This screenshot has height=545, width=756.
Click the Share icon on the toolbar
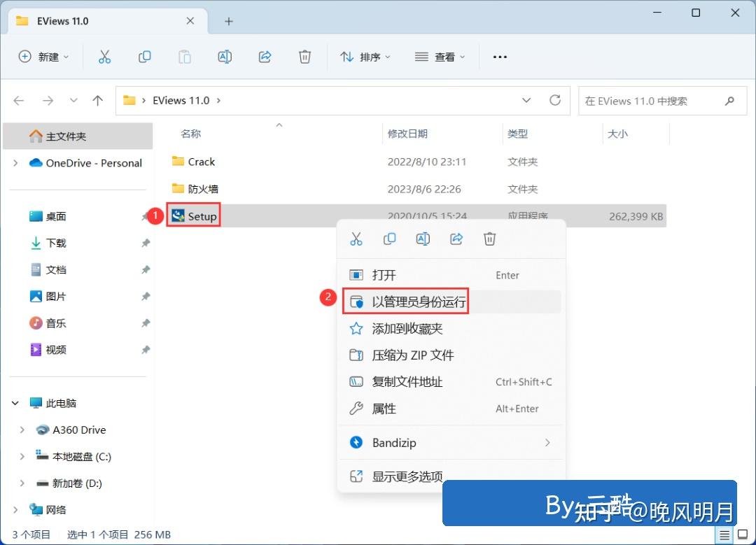[x=265, y=57]
